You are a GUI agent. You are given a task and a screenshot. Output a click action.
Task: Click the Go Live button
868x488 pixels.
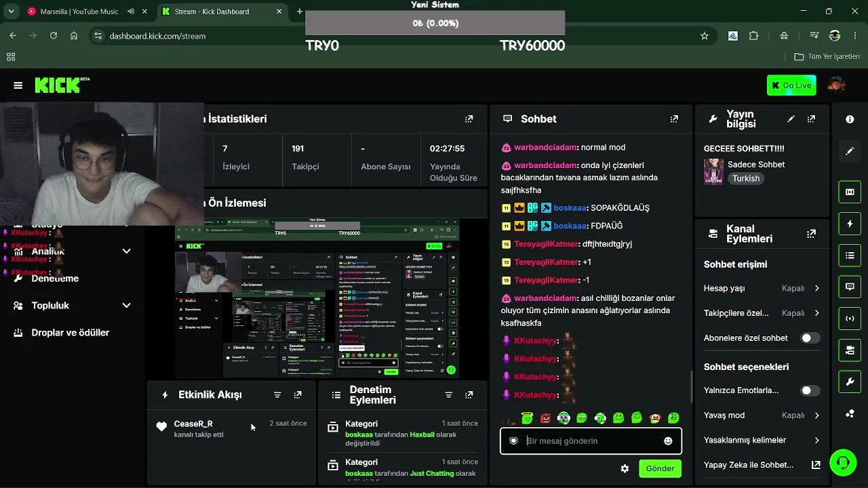tap(791, 85)
